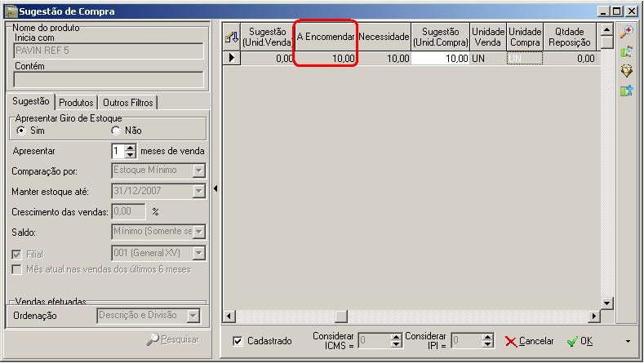This screenshot has height=363, width=644.
Task: Click the grid's scroll up arrow
Action: (x=606, y=29)
